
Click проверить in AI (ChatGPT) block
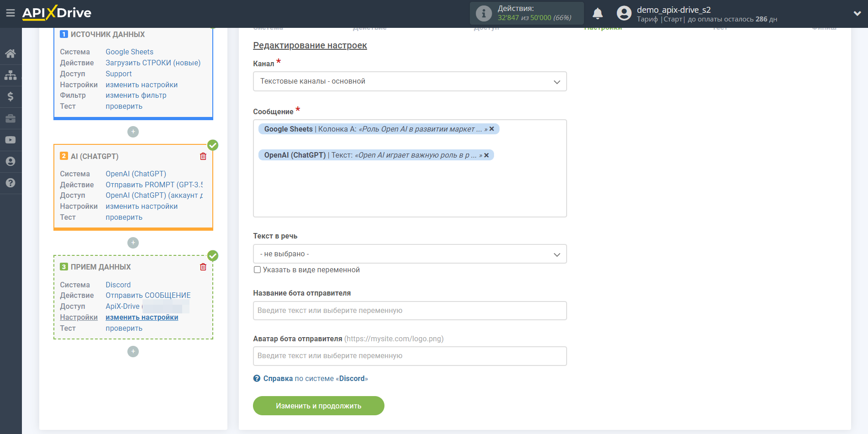click(124, 217)
